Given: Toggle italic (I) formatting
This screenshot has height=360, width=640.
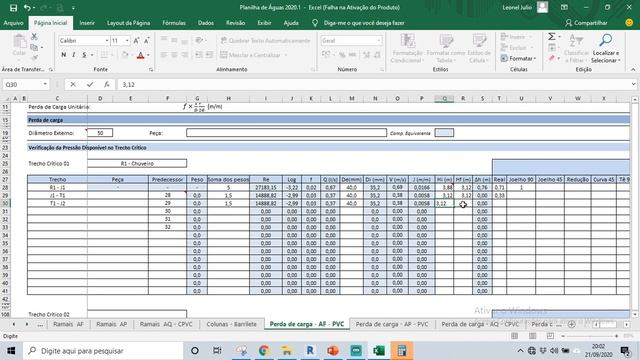Looking at the screenshot, I should [73, 55].
